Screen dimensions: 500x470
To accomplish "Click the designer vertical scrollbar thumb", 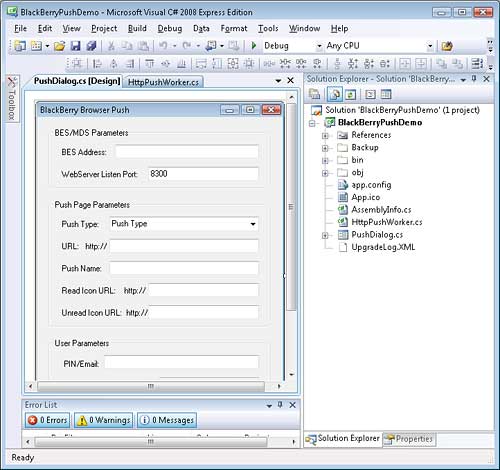I will tap(291, 207).
